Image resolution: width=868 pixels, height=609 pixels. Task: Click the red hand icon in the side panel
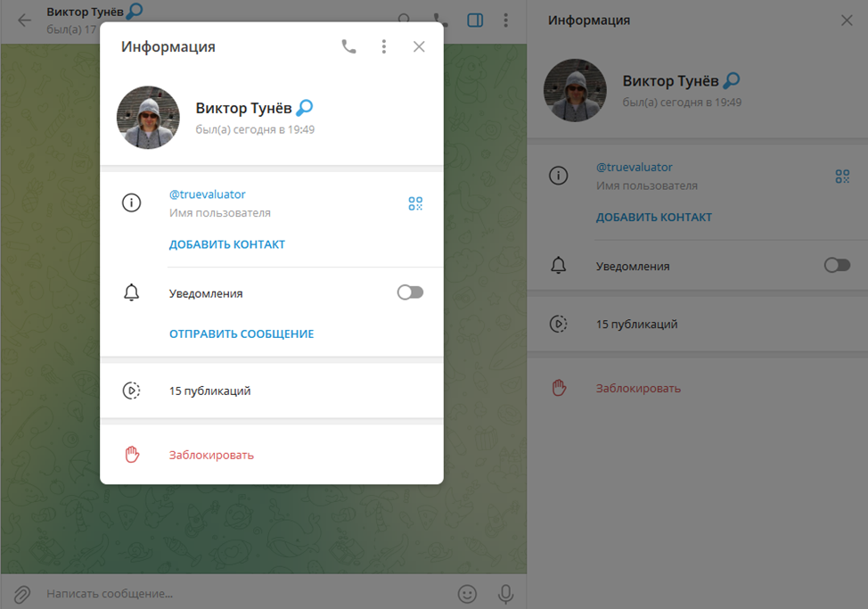[559, 388]
